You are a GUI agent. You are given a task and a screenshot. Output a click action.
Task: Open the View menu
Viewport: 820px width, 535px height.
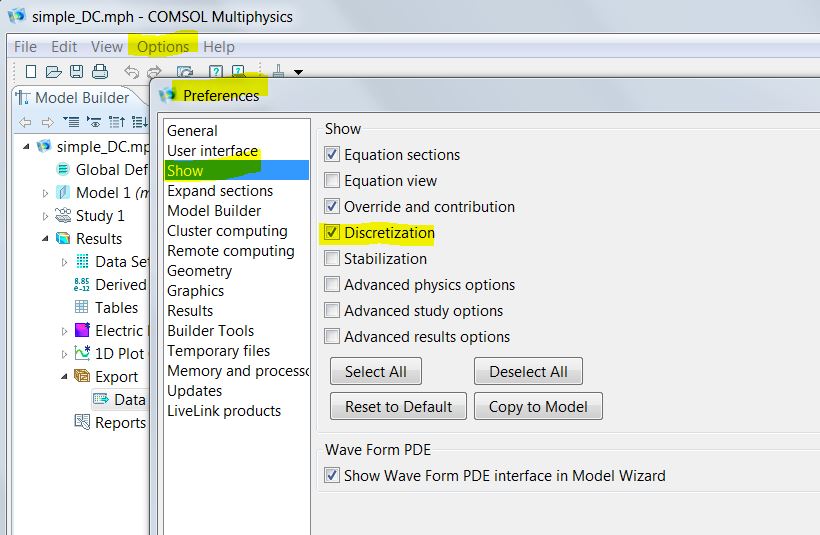coord(107,47)
